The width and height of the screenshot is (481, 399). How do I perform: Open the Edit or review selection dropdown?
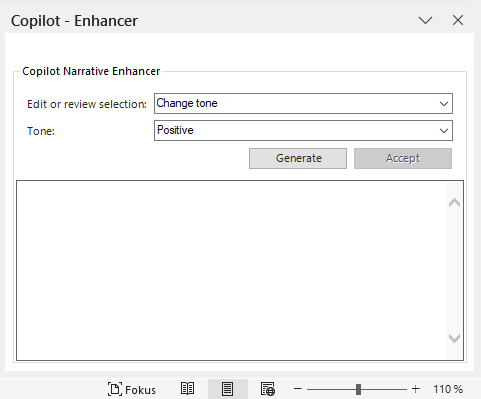303,103
